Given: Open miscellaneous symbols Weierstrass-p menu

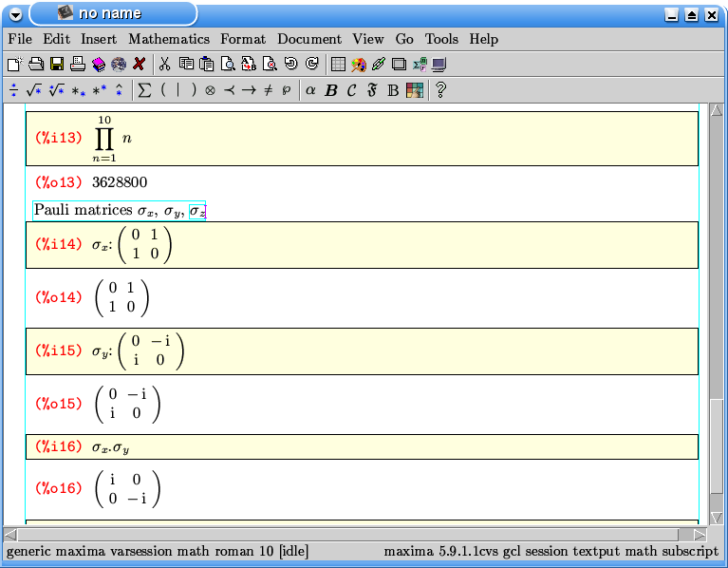Looking at the screenshot, I should [287, 90].
